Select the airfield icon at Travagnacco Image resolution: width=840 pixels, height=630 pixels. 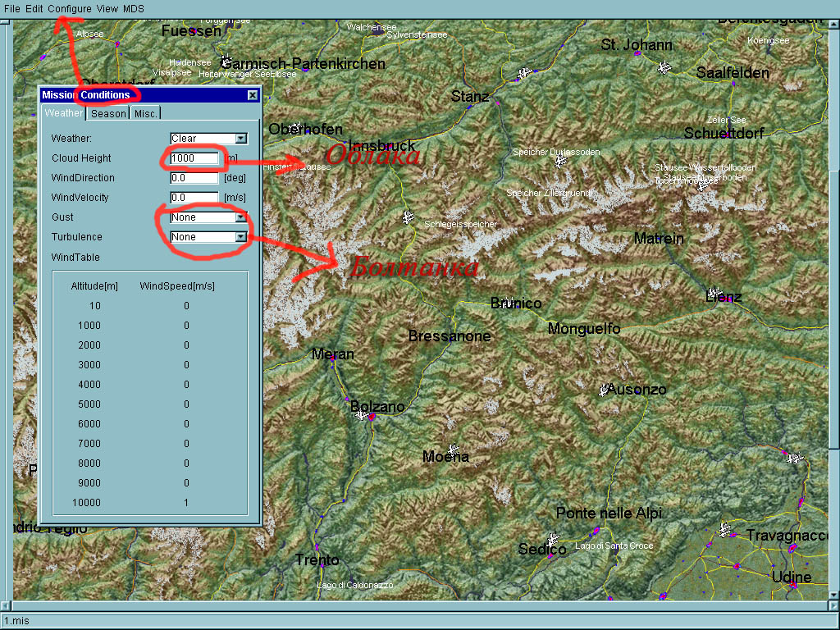click(725, 530)
